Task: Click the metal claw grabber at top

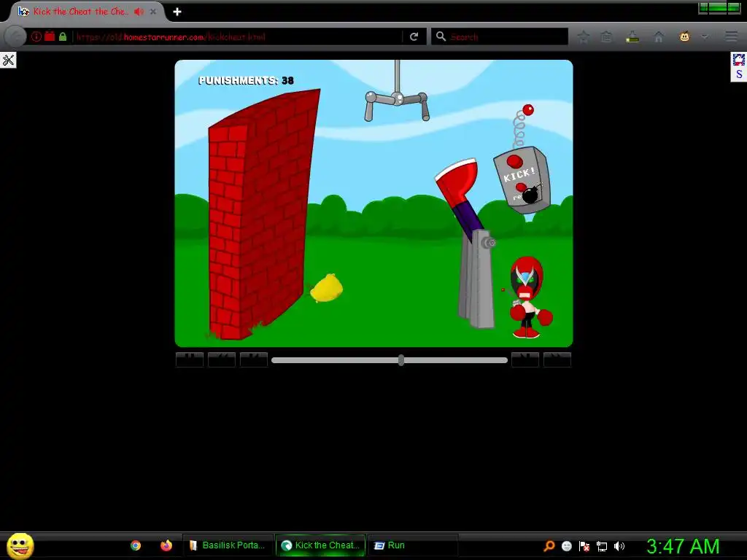Action: pos(397,100)
